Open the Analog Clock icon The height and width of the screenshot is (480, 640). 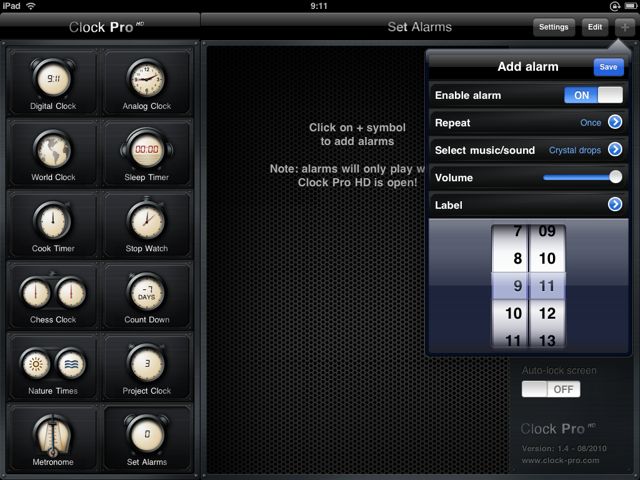(x=147, y=80)
